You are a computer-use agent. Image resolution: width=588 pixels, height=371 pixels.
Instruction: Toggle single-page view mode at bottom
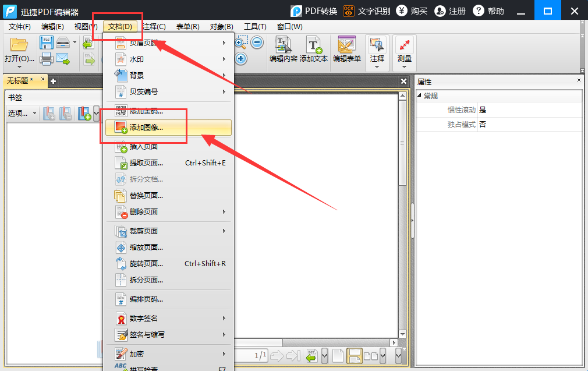tap(338, 356)
